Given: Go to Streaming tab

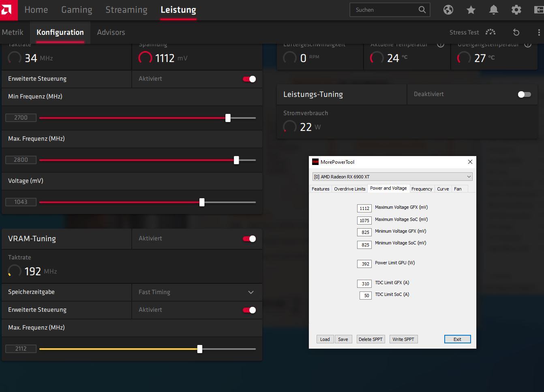Looking at the screenshot, I should coord(126,10).
